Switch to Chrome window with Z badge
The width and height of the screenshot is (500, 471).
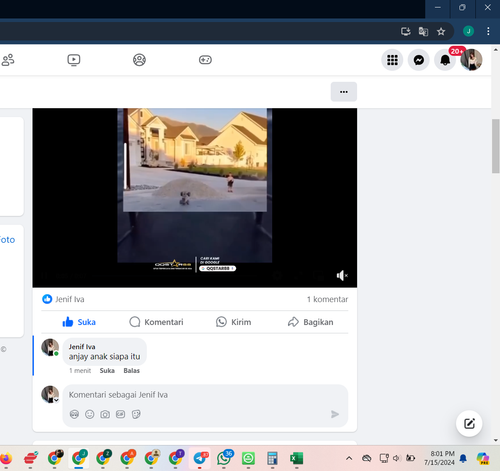click(x=103, y=459)
